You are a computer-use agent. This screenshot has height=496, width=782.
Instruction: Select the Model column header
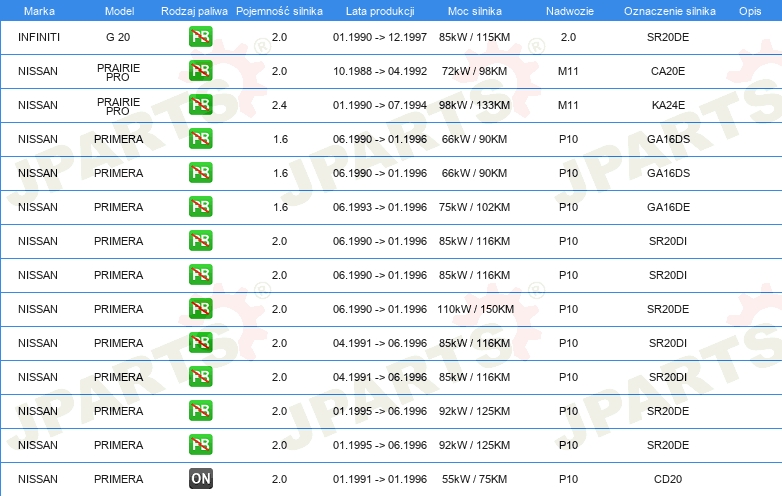click(x=119, y=11)
